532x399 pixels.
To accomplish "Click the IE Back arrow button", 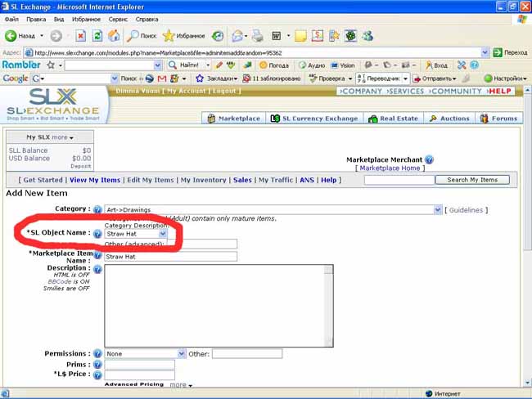I will click(x=11, y=36).
